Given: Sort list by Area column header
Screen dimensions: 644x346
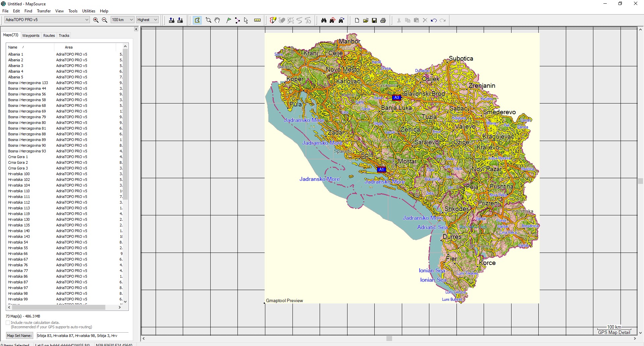Looking at the screenshot, I should [85, 47].
